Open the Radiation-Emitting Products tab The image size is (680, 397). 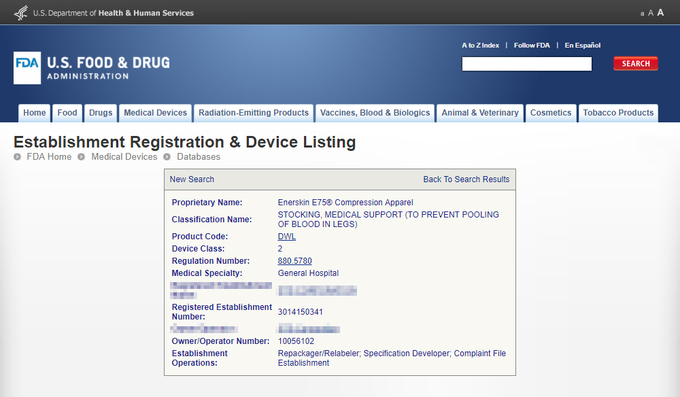coord(254,113)
